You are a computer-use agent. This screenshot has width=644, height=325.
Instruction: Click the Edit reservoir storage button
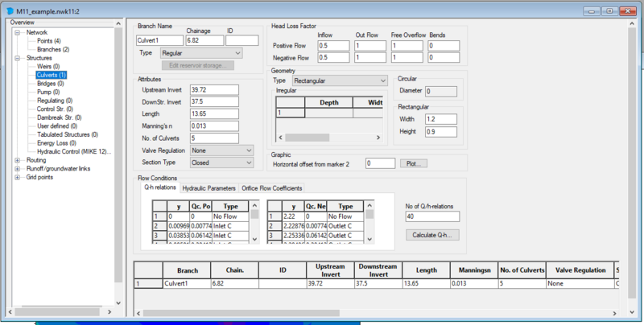click(197, 66)
